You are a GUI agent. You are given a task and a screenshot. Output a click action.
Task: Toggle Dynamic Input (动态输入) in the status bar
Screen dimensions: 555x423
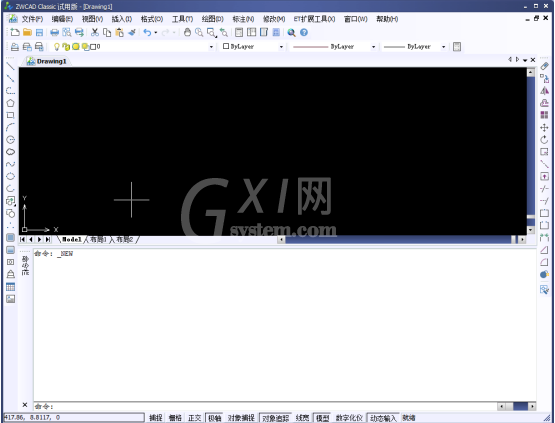[x=383, y=418]
